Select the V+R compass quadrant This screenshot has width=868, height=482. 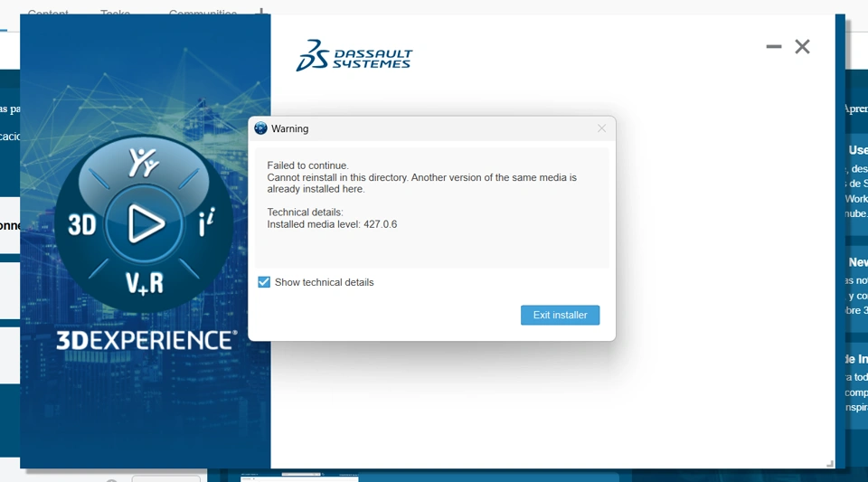coord(144,283)
